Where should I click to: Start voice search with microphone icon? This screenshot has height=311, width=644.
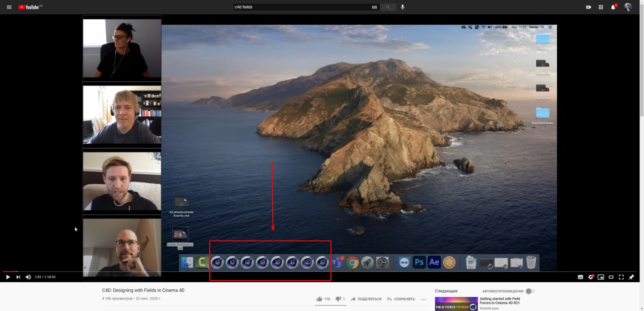click(x=403, y=7)
